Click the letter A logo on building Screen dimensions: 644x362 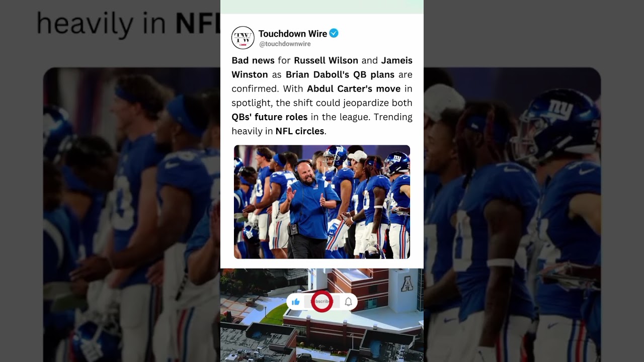[x=407, y=285]
